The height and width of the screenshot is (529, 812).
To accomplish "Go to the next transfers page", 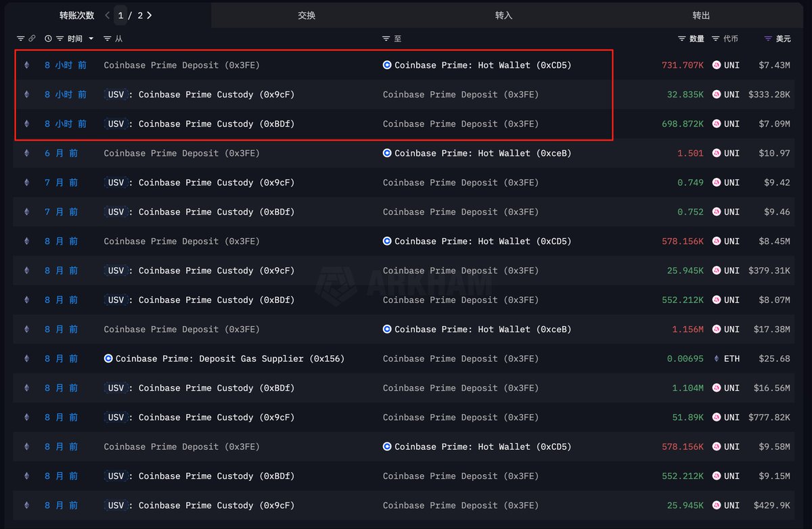I will coord(149,15).
